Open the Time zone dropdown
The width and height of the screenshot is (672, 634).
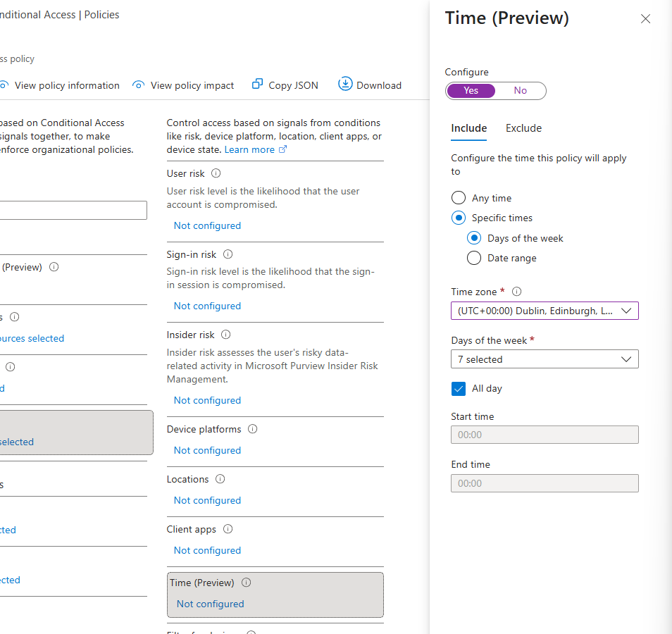click(x=545, y=311)
